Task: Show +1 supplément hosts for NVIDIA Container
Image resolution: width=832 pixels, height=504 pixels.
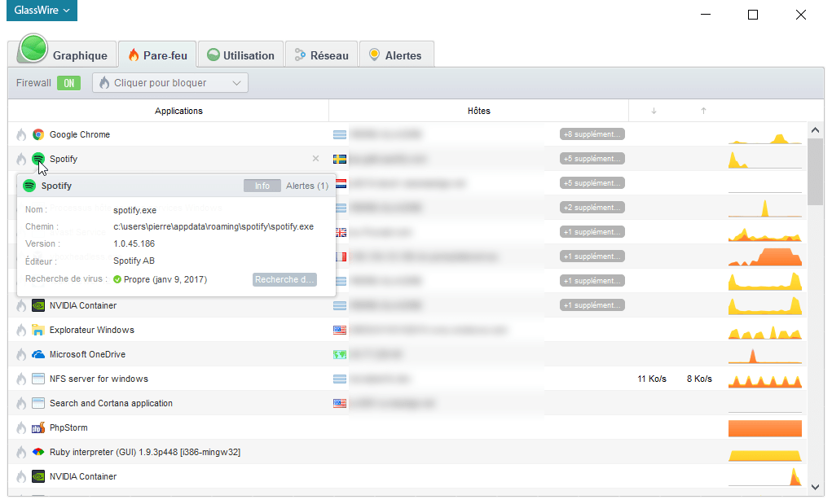Action: (592, 305)
